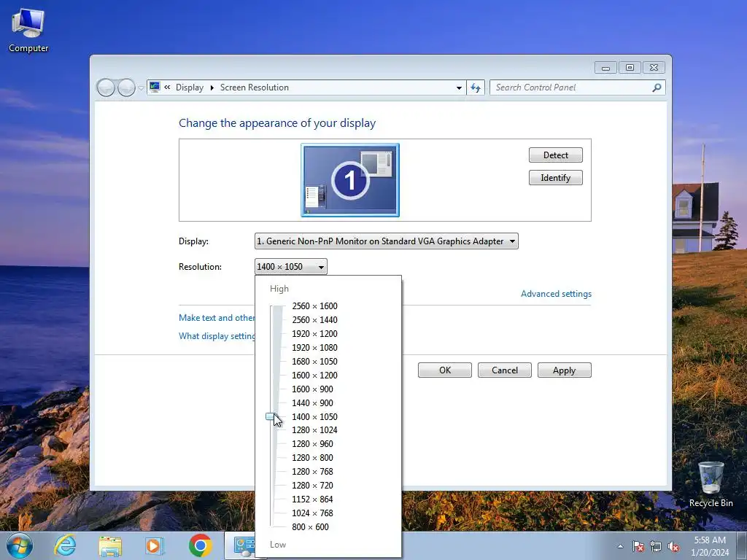
Task: Click the Detect button
Action: (555, 155)
